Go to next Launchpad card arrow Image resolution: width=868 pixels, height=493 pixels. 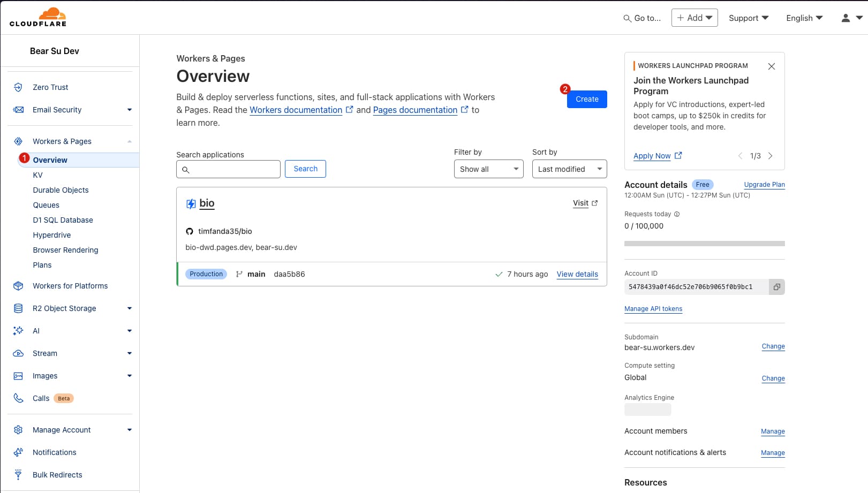click(x=771, y=156)
